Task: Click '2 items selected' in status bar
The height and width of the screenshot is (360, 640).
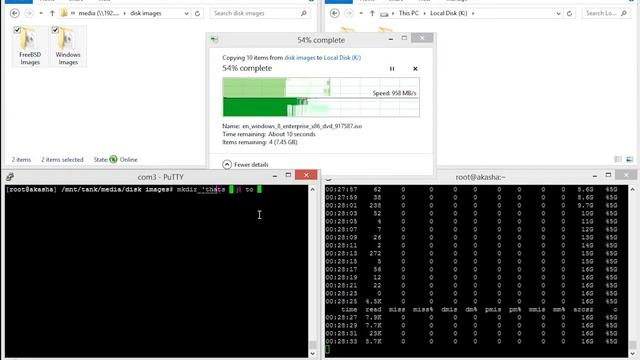Action: [x=62, y=160]
